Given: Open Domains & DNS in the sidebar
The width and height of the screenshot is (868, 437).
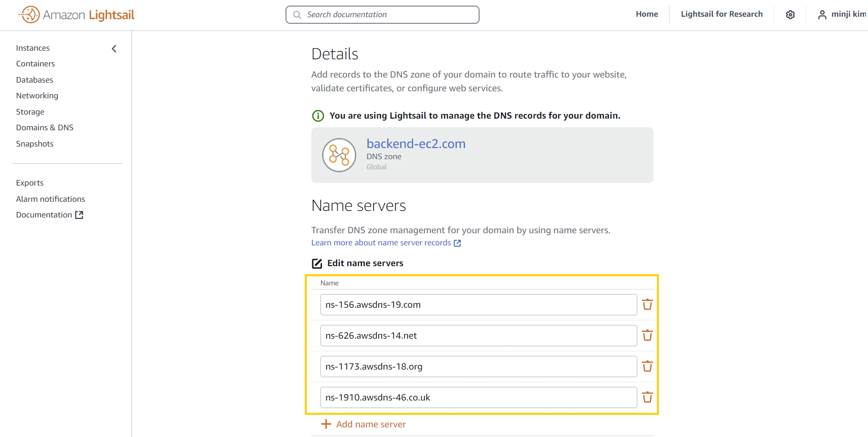Looking at the screenshot, I should click(x=45, y=128).
